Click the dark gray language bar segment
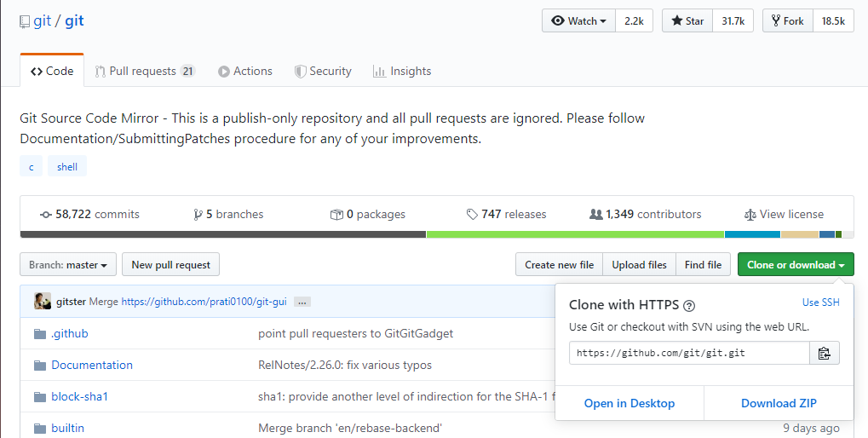 click(x=223, y=235)
